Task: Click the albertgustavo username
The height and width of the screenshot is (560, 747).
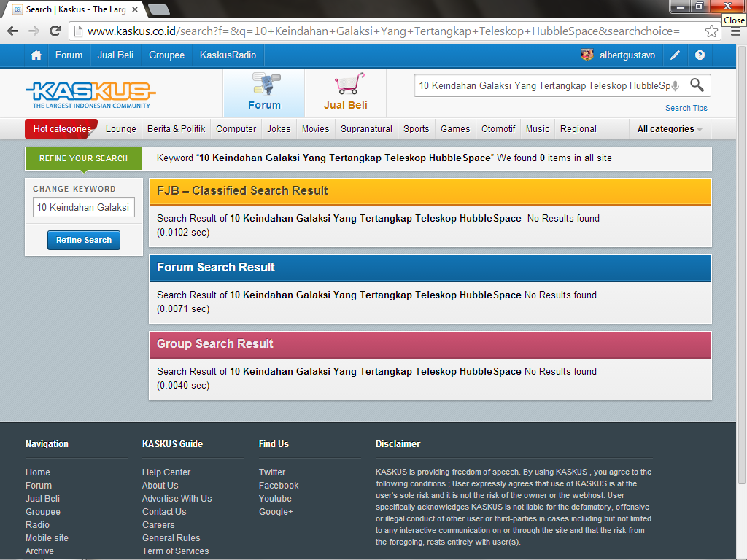Action: coord(627,55)
